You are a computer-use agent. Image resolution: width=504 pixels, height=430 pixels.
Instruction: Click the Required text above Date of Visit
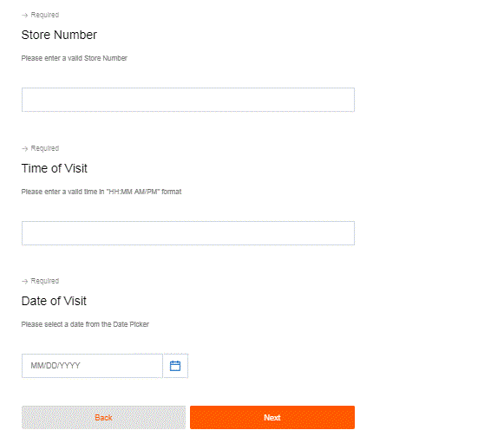pos(45,281)
